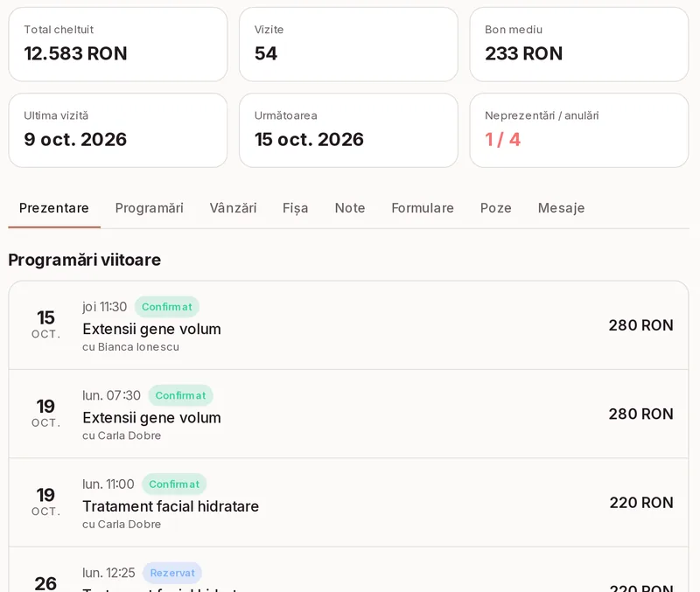Click the 280 RON price for lun. 07:30
This screenshot has height=592, width=700.
tap(641, 414)
